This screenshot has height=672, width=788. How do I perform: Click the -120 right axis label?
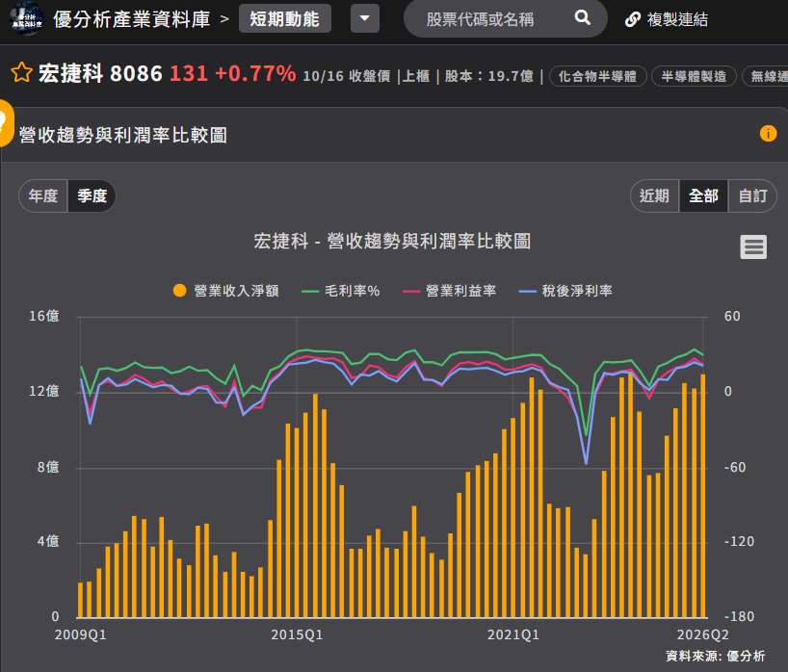click(x=739, y=541)
